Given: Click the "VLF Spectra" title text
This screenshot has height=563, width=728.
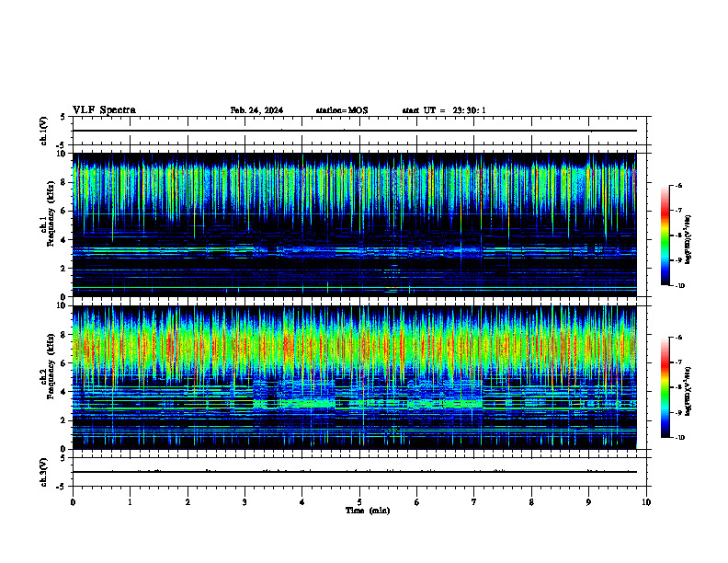Looking at the screenshot, I should click(104, 110).
